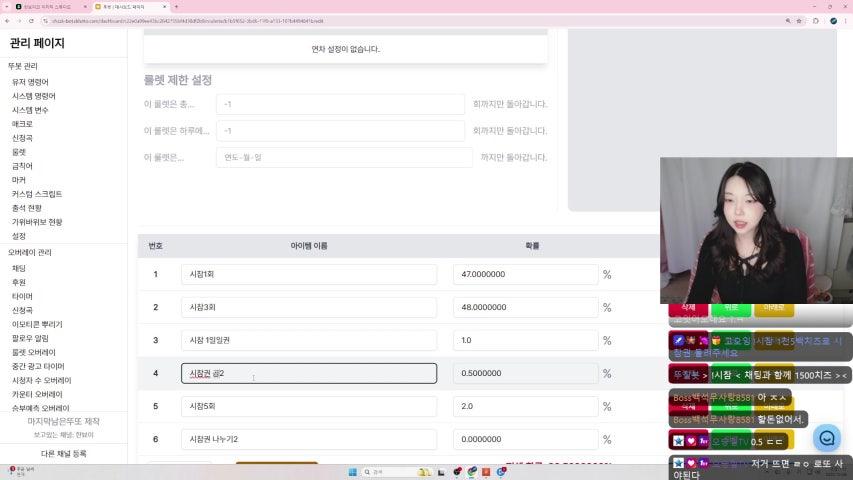853x480 pixels.
Task: Open 금칙어 in sidebar
Action: [22, 166]
